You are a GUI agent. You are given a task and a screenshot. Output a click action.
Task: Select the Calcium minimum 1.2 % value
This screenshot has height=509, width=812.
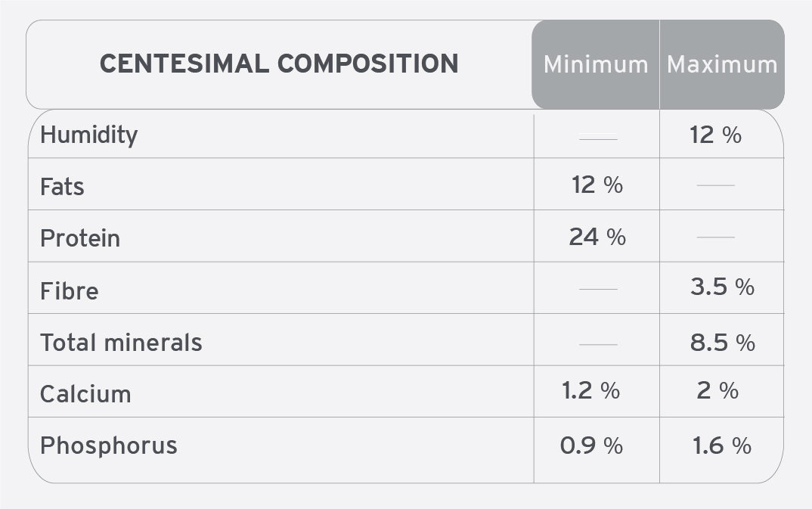tap(590, 390)
